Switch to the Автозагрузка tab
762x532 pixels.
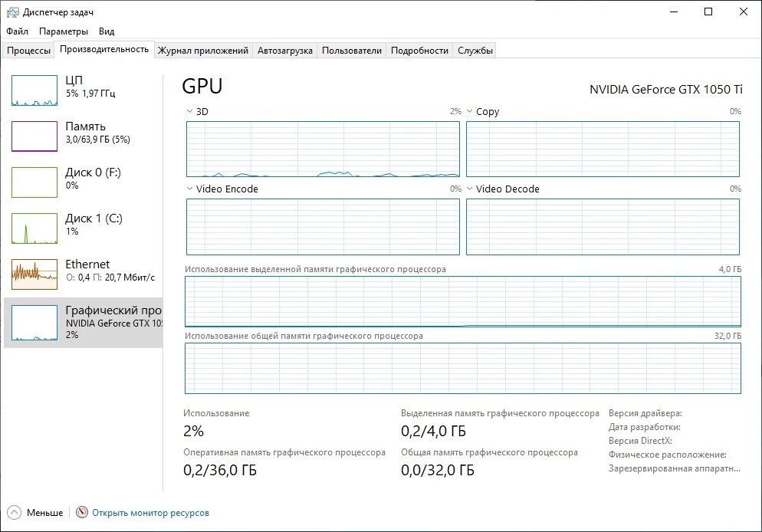coord(285,51)
